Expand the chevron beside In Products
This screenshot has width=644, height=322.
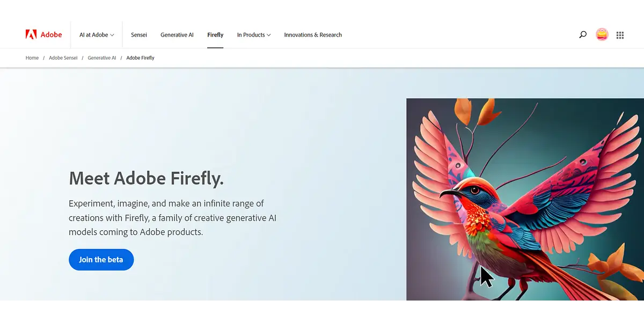point(268,35)
